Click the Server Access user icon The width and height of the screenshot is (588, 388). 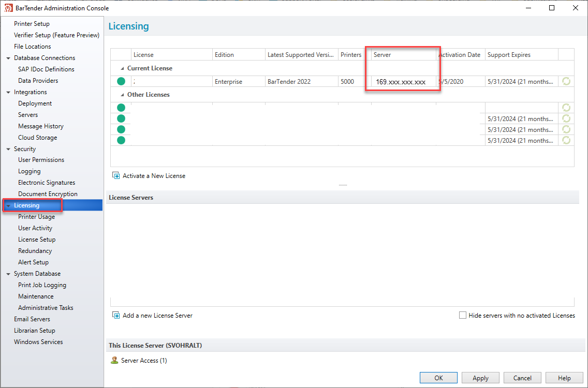click(x=114, y=360)
